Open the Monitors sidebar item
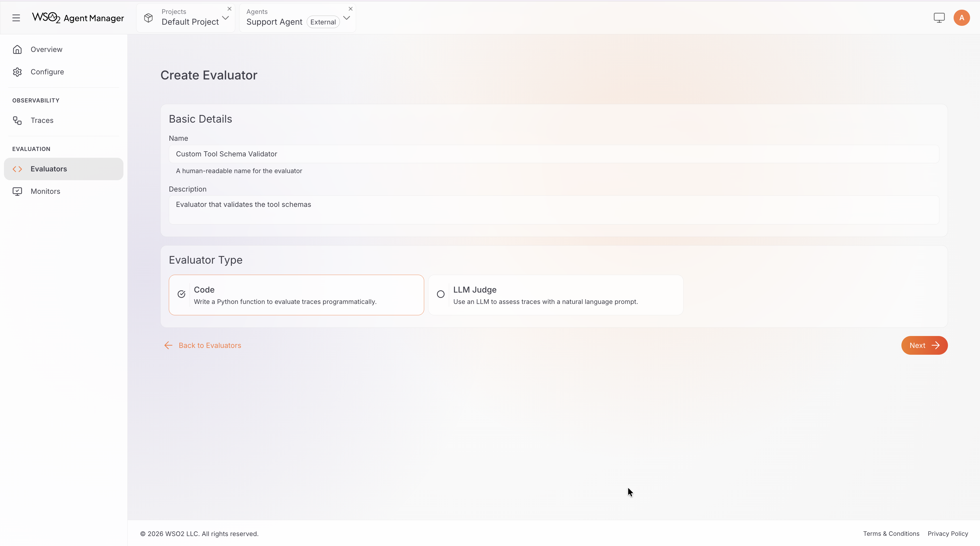This screenshot has height=546, width=980. coord(45,191)
